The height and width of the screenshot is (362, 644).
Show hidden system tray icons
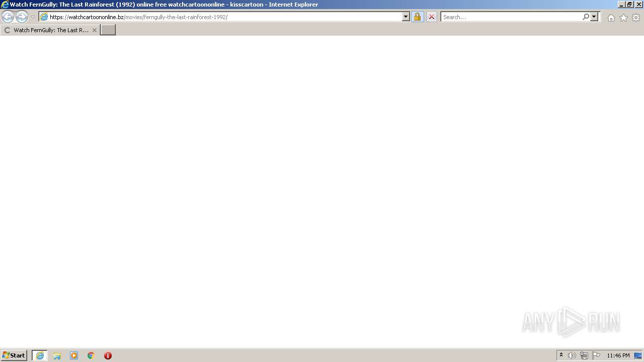[561, 355]
